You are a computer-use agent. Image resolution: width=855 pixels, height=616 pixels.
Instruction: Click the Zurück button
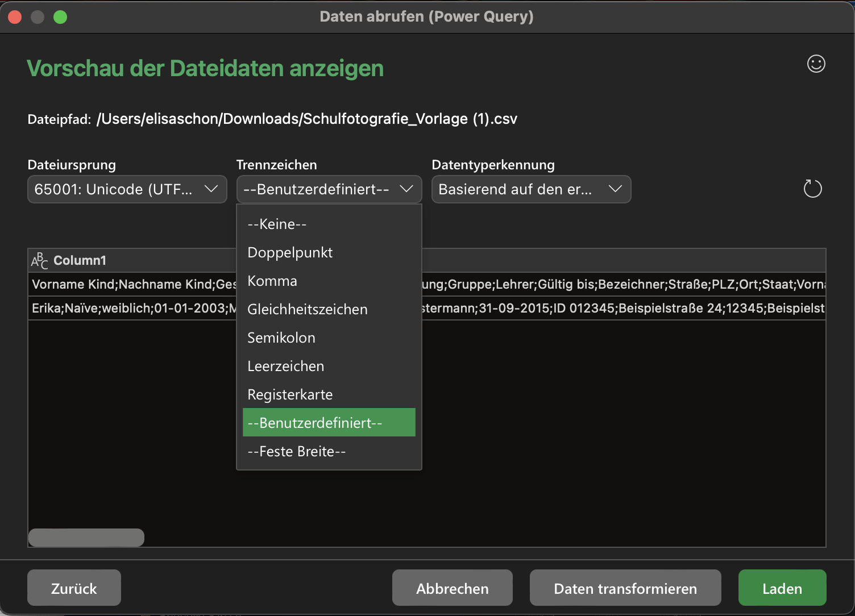(74, 588)
